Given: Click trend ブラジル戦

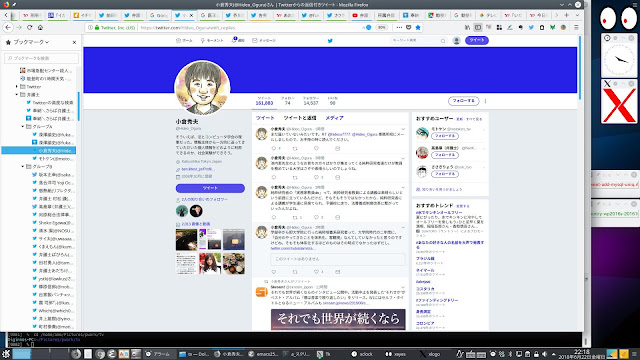Looking at the screenshot, I should click(x=425, y=258).
